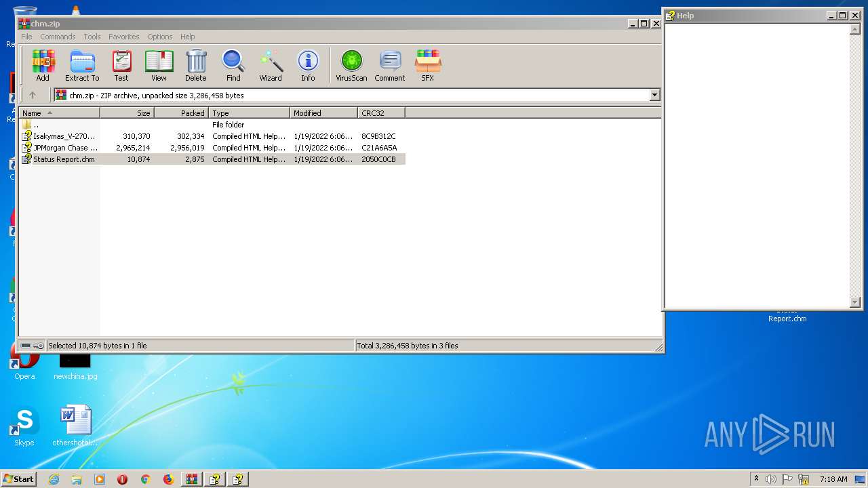
Task: Click the Delete trash can icon
Action: (x=196, y=66)
